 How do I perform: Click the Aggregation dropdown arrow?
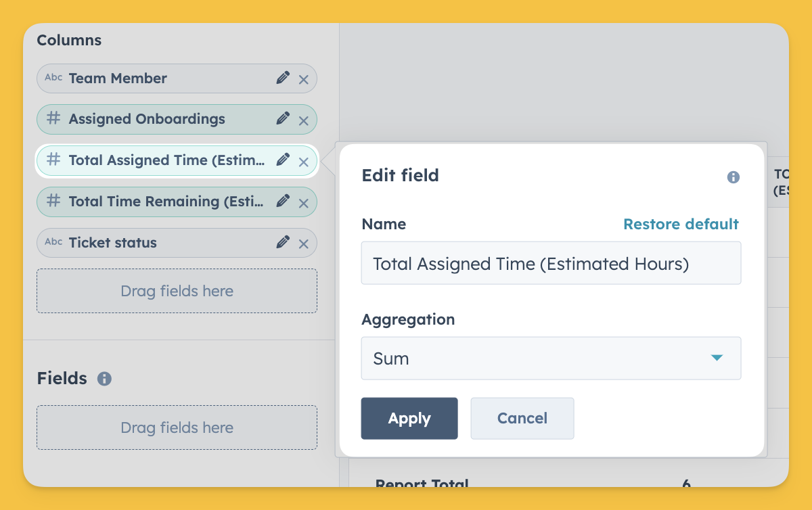(x=717, y=358)
